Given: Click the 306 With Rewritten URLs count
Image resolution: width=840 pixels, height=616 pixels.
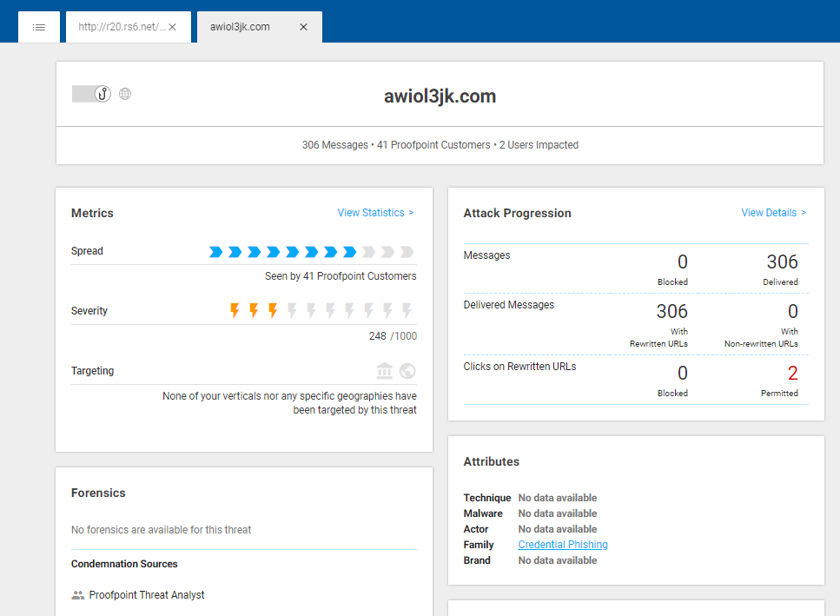Looking at the screenshot, I should [x=671, y=311].
